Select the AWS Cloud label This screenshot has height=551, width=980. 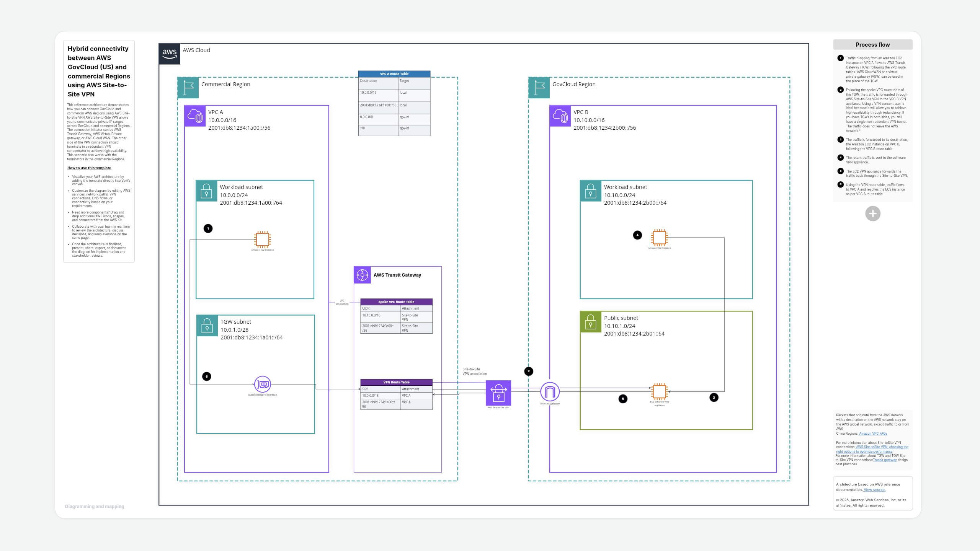click(196, 50)
